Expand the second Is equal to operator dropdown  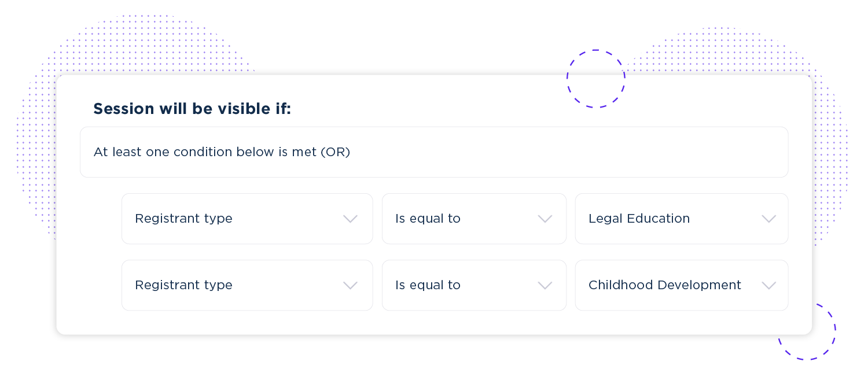474,285
